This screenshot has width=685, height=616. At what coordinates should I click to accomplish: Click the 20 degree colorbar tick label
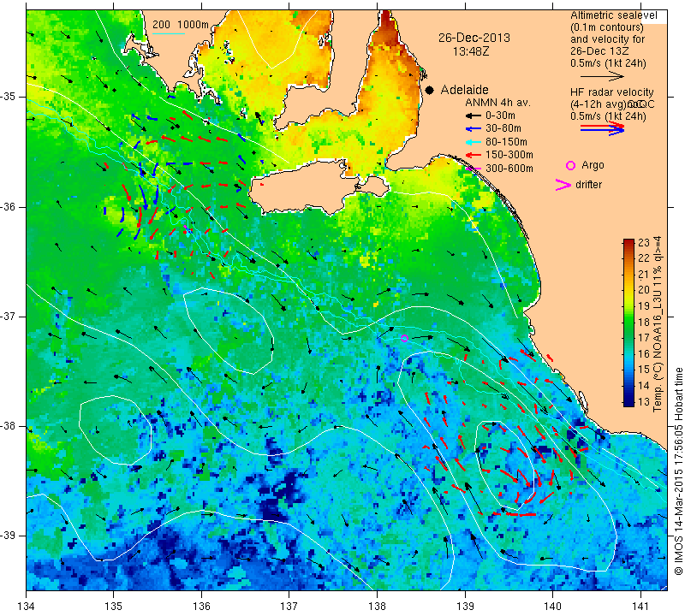[x=644, y=290]
